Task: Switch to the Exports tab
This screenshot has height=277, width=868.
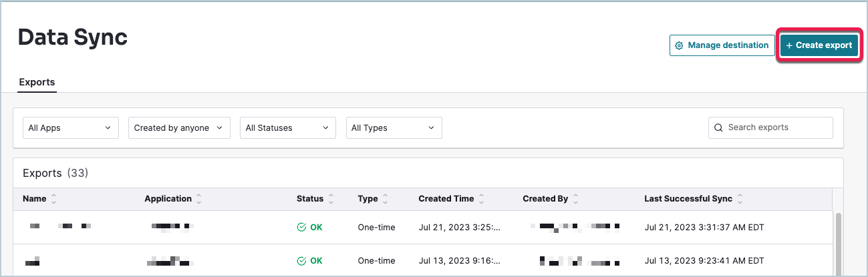Action: [37, 83]
